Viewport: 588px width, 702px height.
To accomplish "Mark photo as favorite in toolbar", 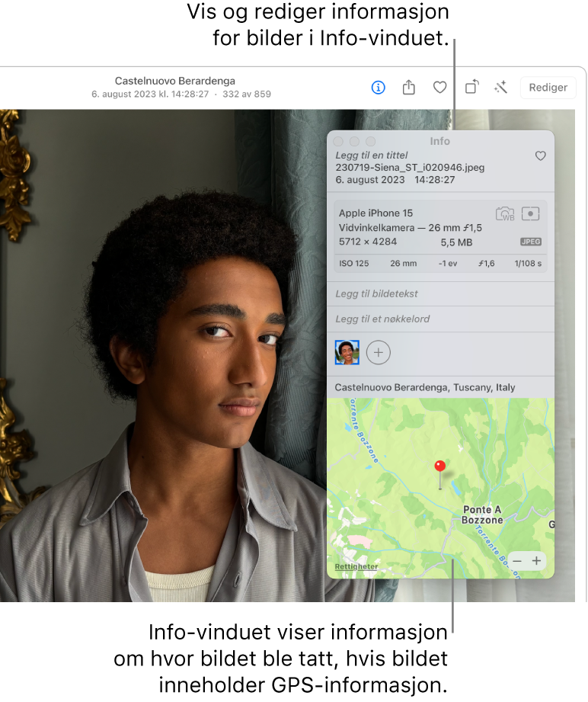I will (x=440, y=88).
